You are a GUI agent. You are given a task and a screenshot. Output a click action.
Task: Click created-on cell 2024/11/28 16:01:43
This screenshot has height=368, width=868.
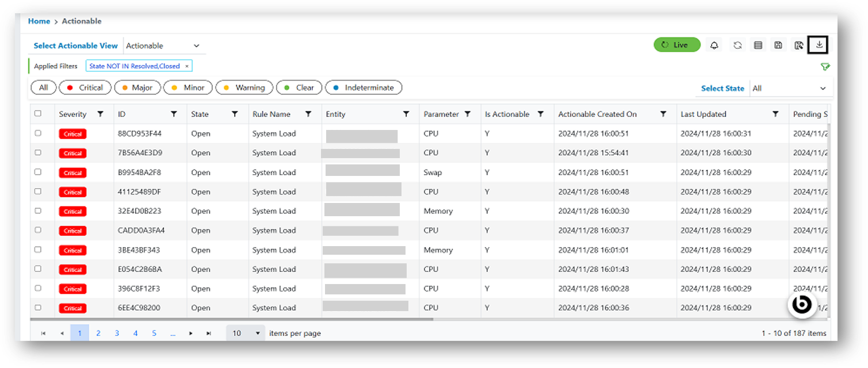(x=593, y=269)
